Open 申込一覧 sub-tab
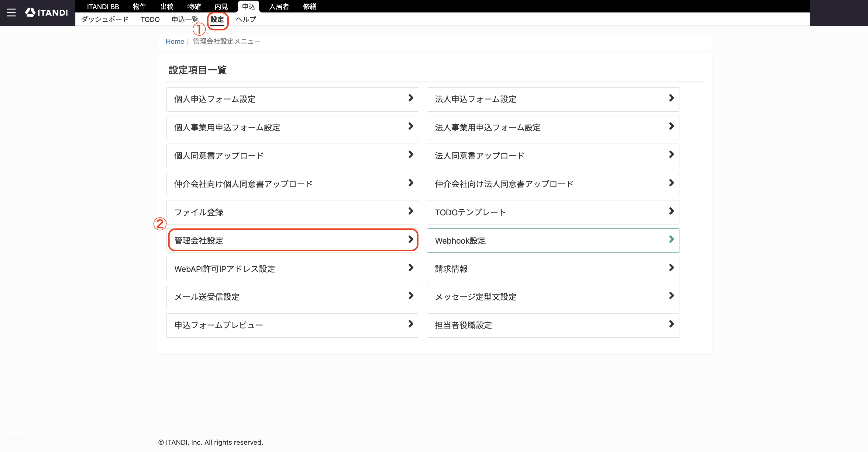This screenshot has width=868, height=452. 185,19
